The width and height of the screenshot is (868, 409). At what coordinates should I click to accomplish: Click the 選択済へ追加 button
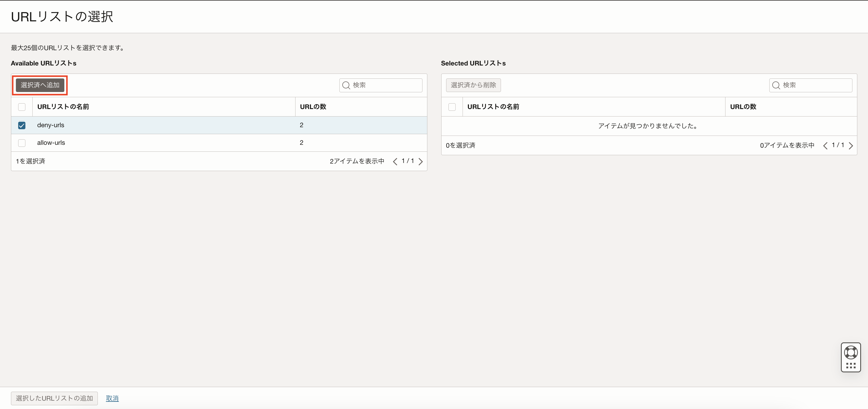[40, 85]
